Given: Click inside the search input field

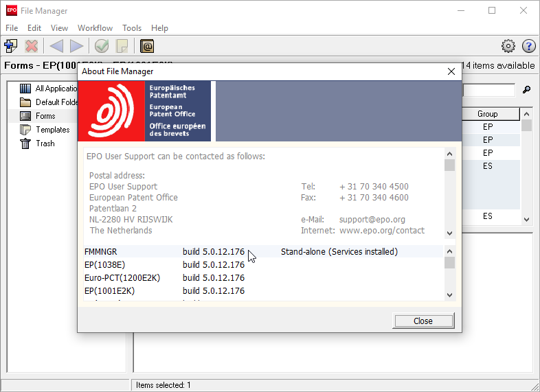Looking at the screenshot, I should pos(488,90).
